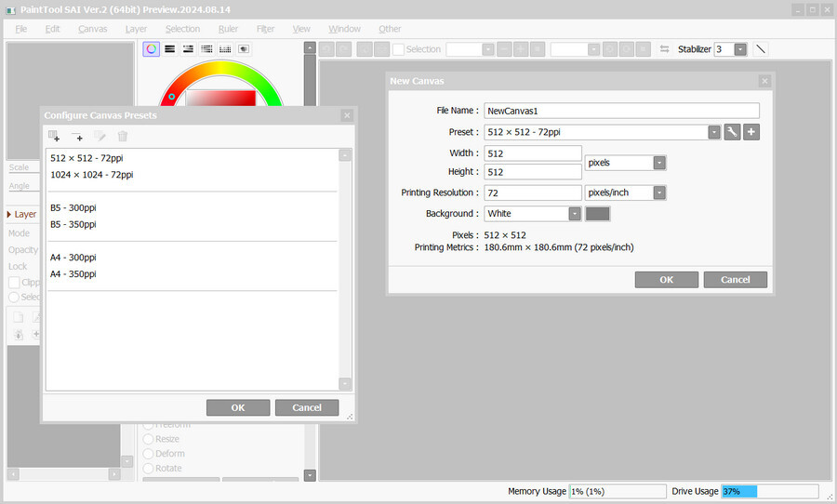Select the Resize radio button
This screenshot has width=837, height=504.
pyautogui.click(x=148, y=439)
